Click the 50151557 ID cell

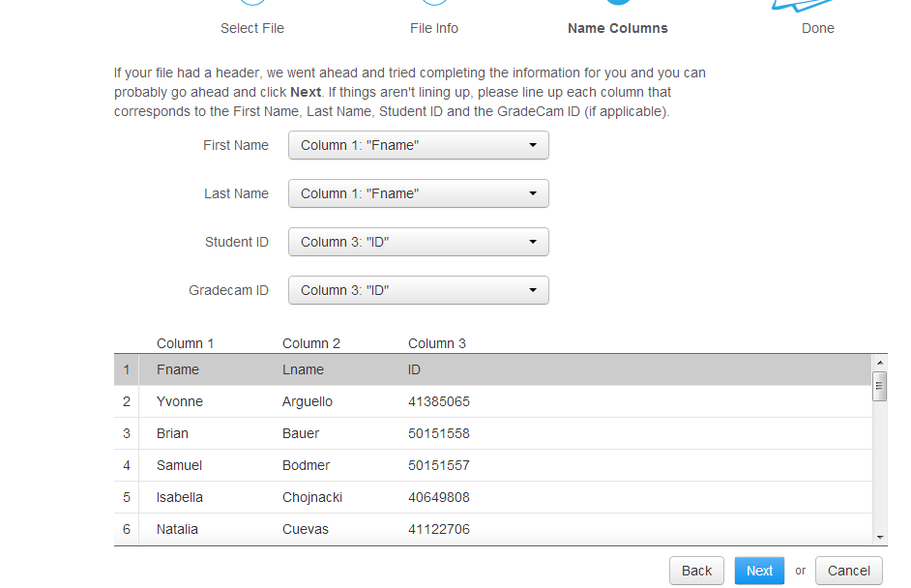439,465
